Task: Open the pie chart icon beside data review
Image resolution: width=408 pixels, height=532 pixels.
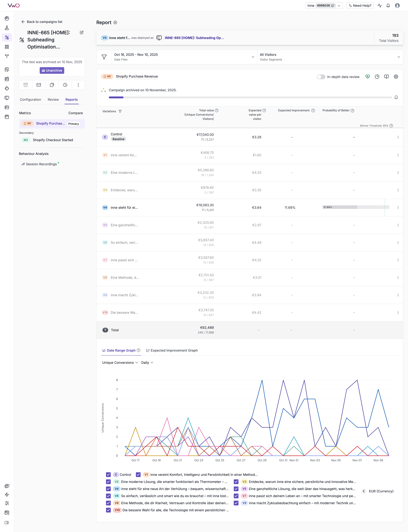Action: click(x=377, y=77)
